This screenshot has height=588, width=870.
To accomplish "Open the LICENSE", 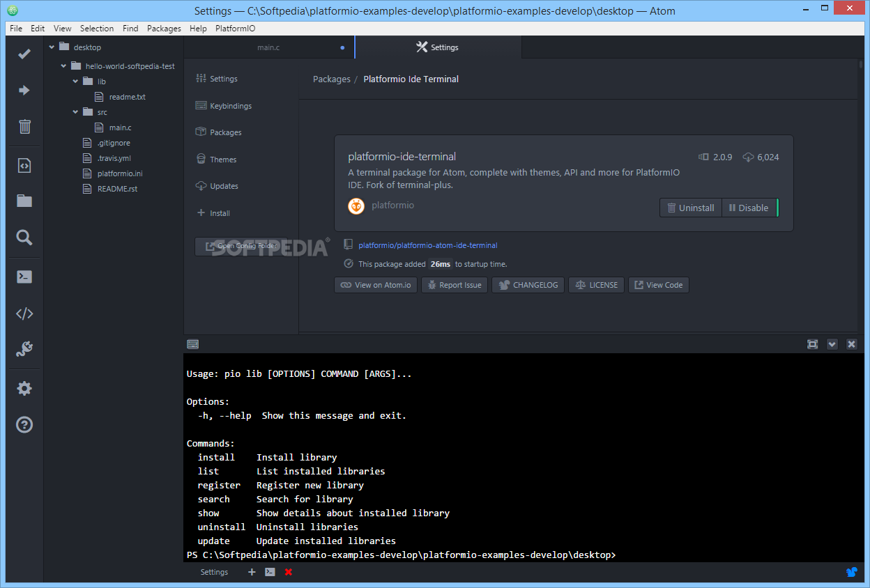I will coord(597,285).
